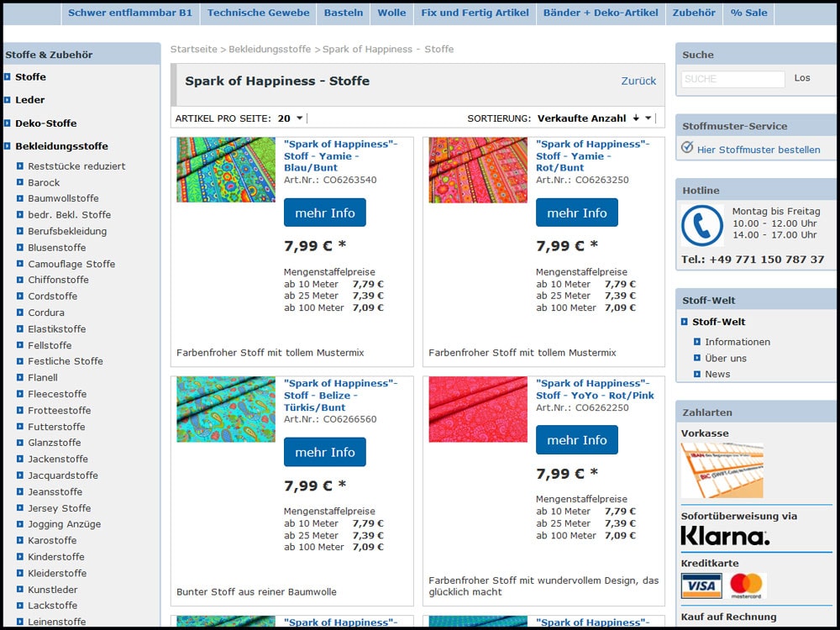
Task: Click the VISA card logo
Action: tap(701, 585)
